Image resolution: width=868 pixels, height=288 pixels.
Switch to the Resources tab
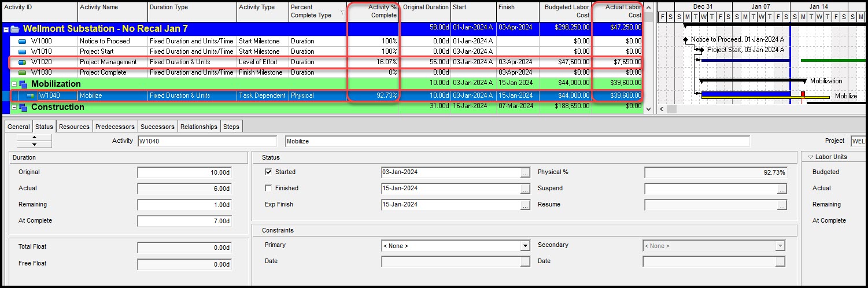(74, 127)
